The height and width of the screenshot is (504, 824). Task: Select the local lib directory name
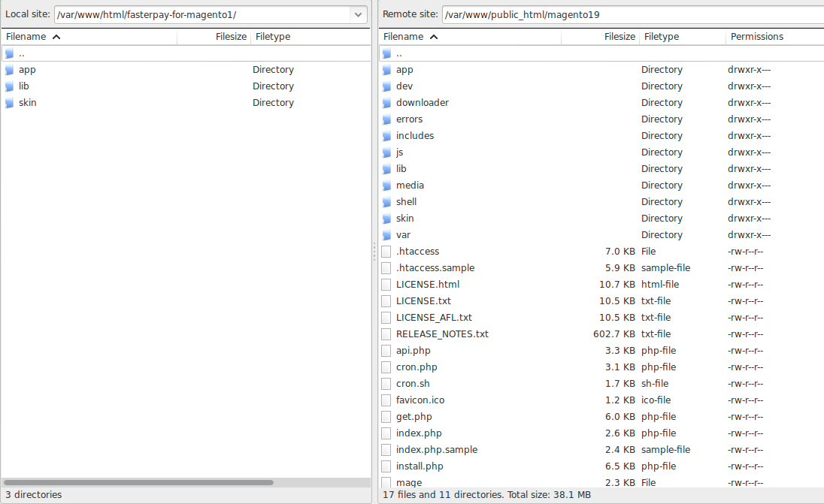tap(23, 86)
